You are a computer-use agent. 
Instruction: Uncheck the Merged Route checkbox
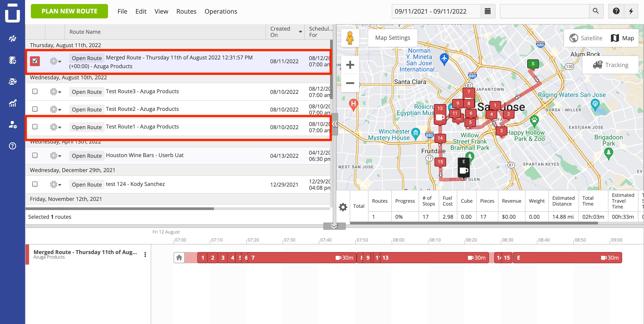(x=35, y=61)
